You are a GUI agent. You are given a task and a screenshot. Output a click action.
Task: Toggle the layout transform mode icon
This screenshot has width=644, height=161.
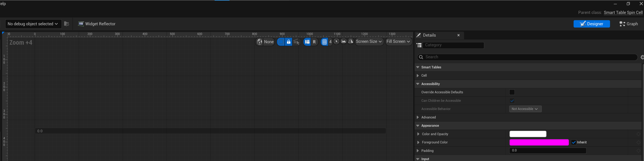pyautogui.click(x=307, y=41)
